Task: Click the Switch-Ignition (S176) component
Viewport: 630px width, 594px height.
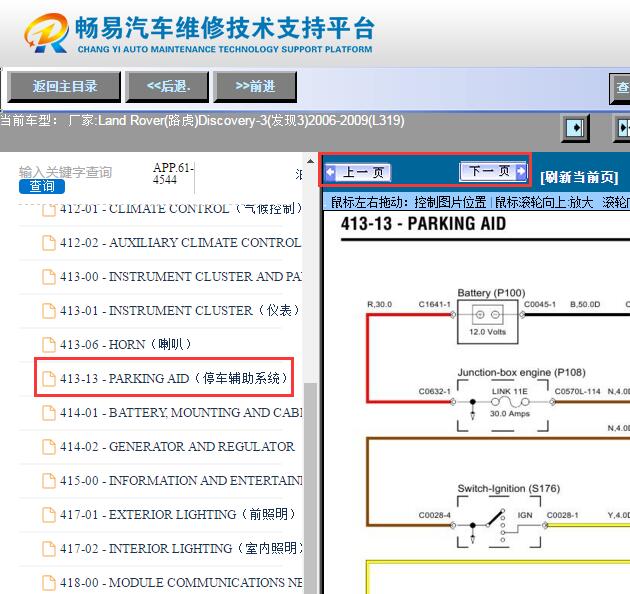Action: point(499,522)
